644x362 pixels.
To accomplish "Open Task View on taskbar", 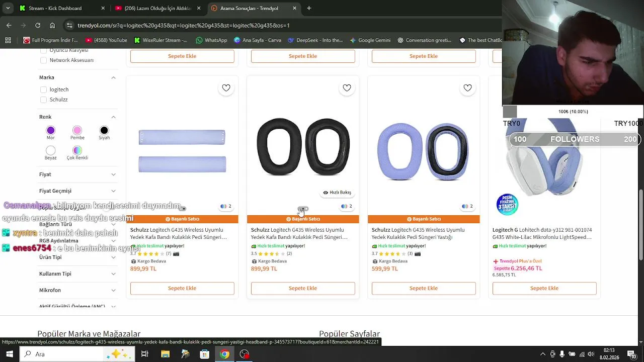I will (x=145, y=354).
